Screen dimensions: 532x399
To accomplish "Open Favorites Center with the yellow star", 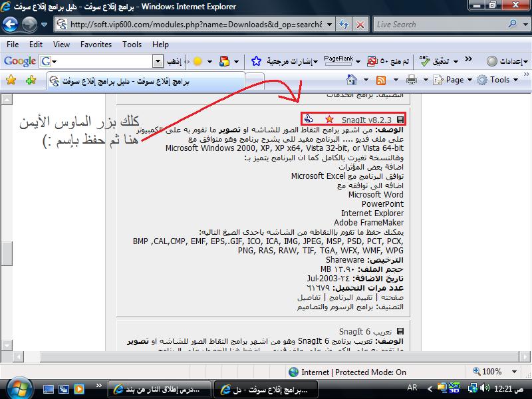I will pyautogui.click(x=11, y=80).
